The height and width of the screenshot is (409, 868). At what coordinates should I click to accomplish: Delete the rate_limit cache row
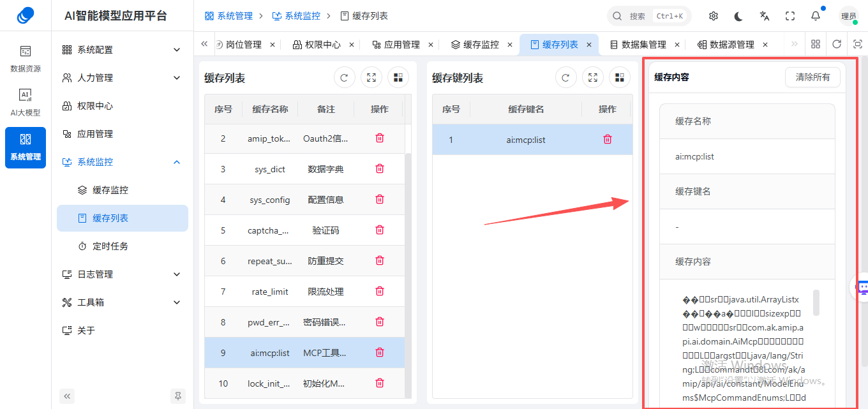coord(380,291)
